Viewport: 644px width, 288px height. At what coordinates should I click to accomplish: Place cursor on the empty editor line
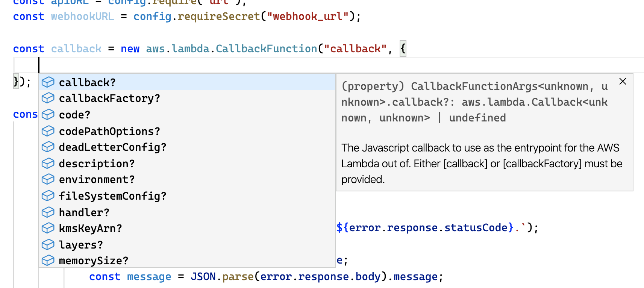[x=328, y=65]
